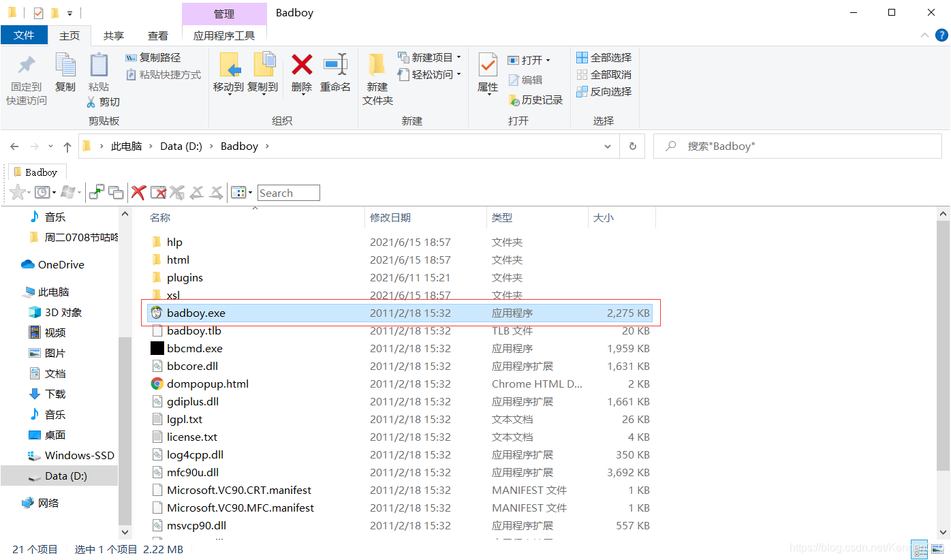This screenshot has height=560, width=951.
Task: Expand the 轻松访问 dropdown
Action: (x=459, y=74)
